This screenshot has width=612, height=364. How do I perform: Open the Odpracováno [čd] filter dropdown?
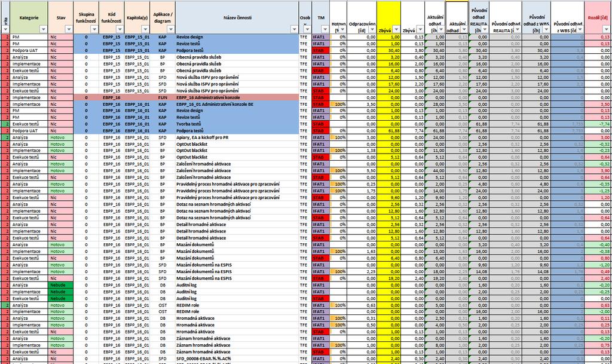point(372,30)
